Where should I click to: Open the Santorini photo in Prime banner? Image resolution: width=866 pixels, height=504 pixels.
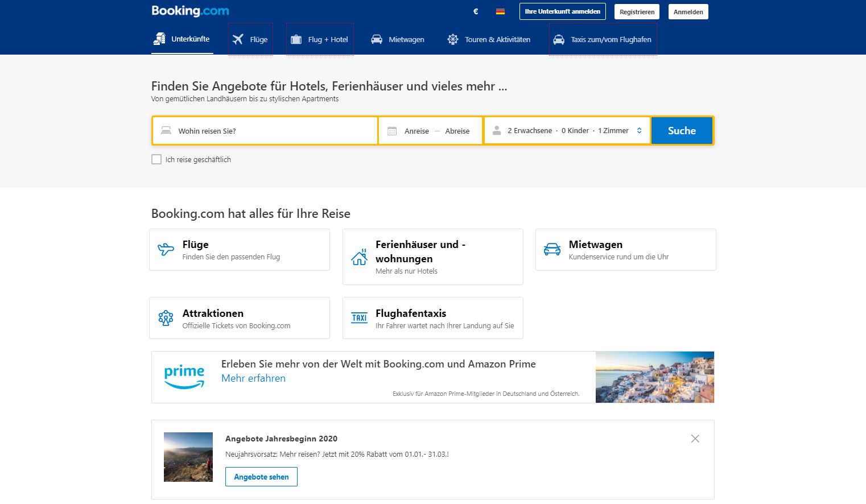pos(655,377)
